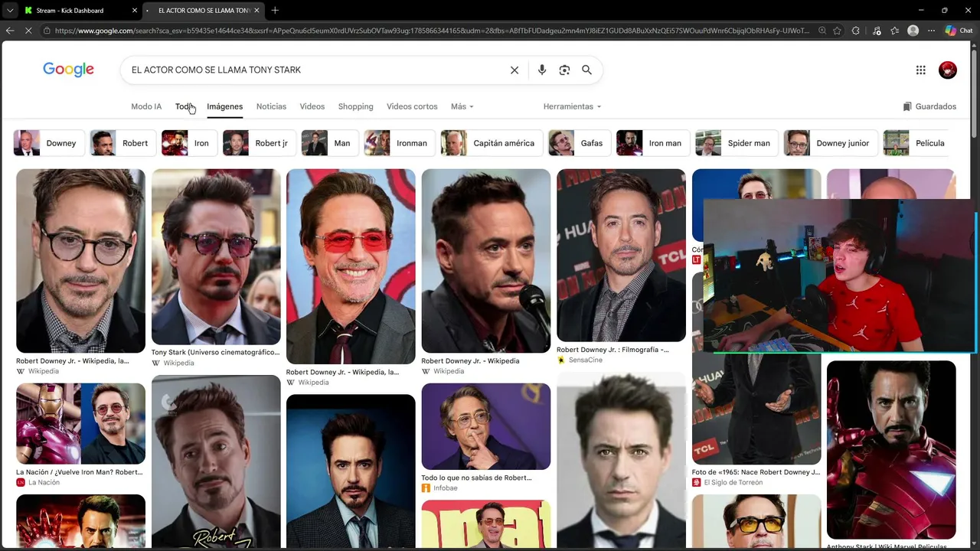The height and width of the screenshot is (551, 980).
Task: Open the Google apps grid
Action: coord(921,70)
